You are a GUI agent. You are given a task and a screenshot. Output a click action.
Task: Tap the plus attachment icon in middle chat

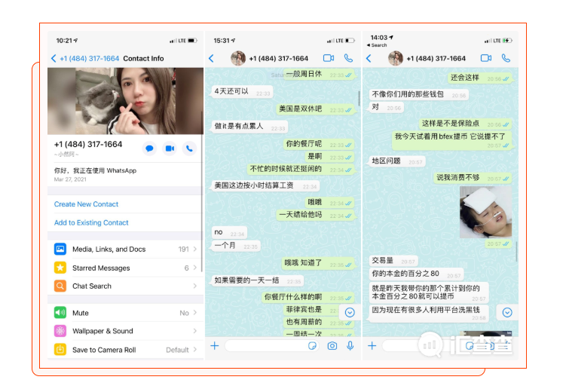coord(215,345)
